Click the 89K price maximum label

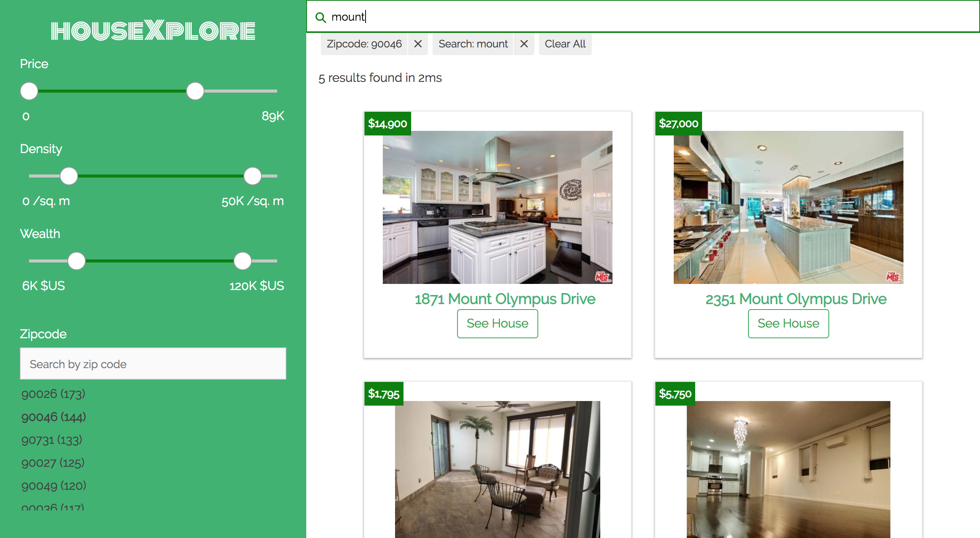pos(273,116)
